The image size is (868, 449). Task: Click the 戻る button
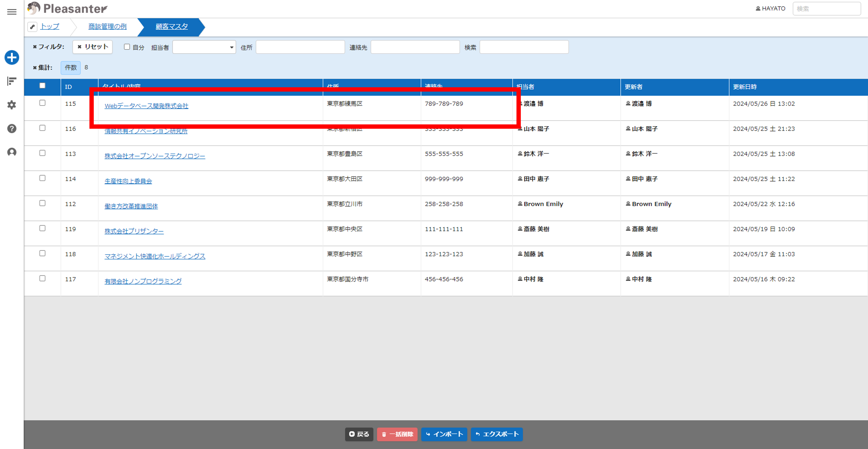pyautogui.click(x=359, y=434)
